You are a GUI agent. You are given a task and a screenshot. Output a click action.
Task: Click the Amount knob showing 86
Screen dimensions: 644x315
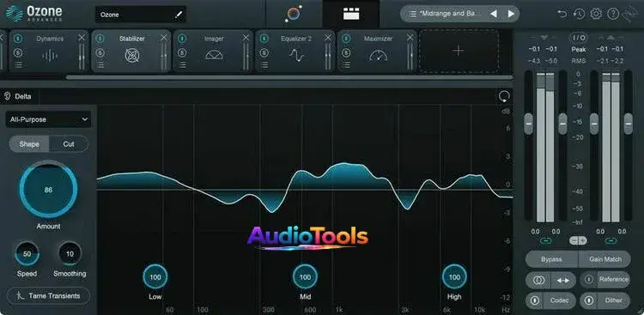point(48,190)
